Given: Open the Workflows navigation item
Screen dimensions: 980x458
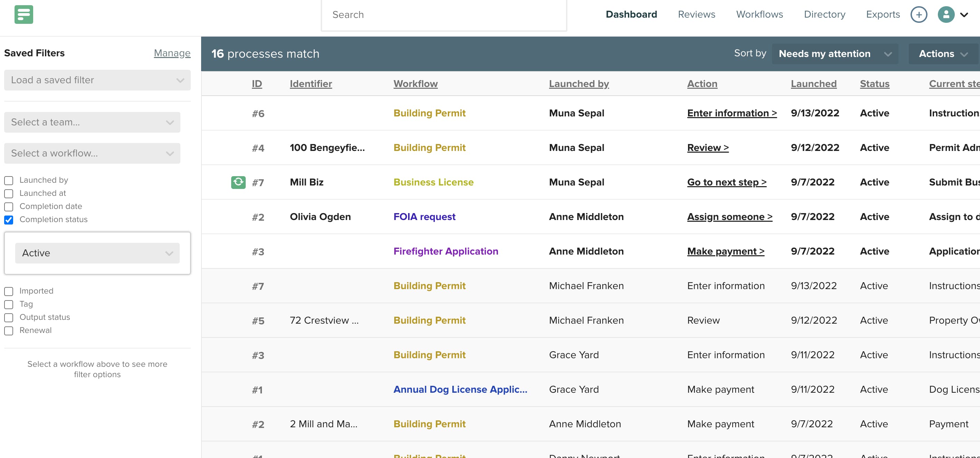Looking at the screenshot, I should coord(759,15).
